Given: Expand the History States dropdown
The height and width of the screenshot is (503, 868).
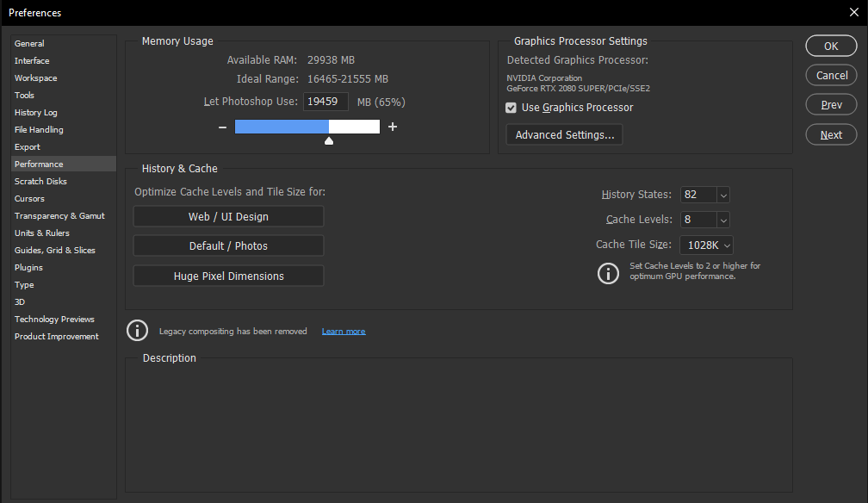Looking at the screenshot, I should click(722, 196).
